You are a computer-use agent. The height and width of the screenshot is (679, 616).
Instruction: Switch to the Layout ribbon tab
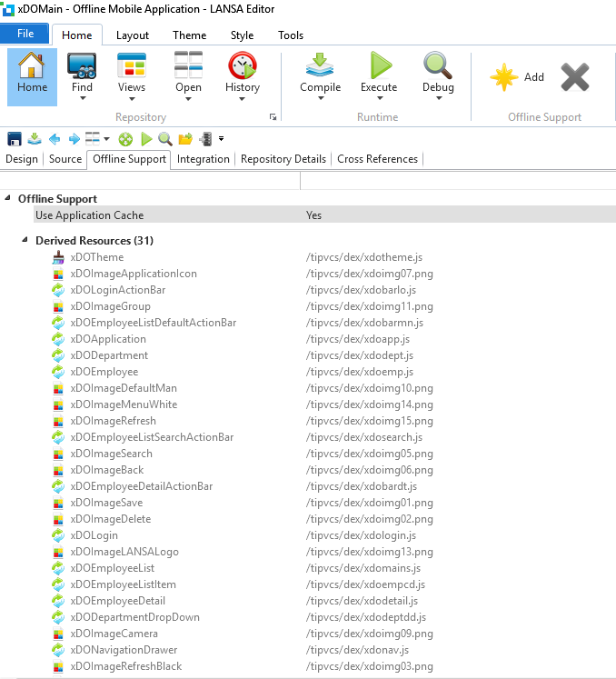pyautogui.click(x=133, y=35)
